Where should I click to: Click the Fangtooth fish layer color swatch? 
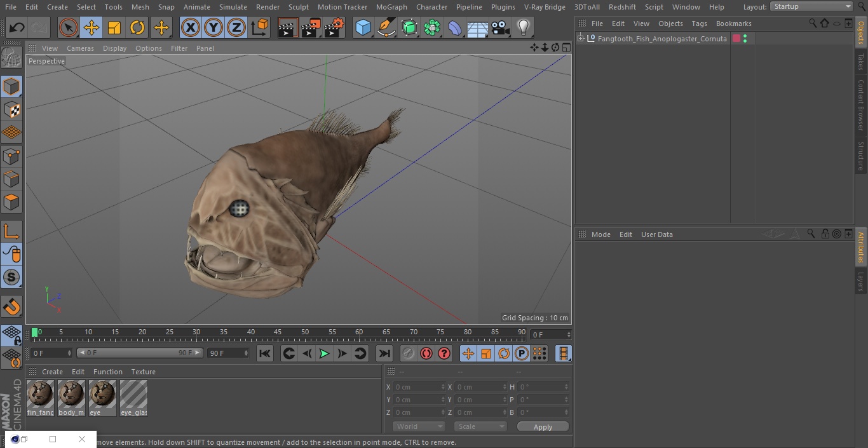click(x=736, y=39)
